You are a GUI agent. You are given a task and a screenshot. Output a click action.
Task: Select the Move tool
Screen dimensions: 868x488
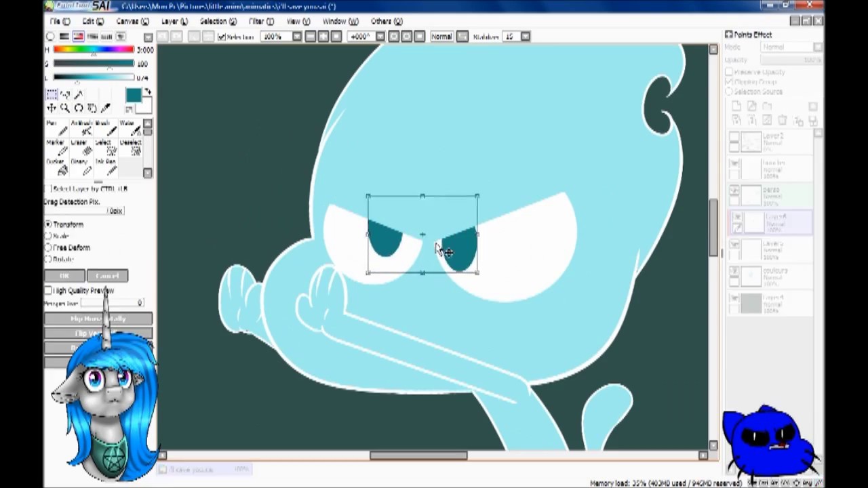52,108
